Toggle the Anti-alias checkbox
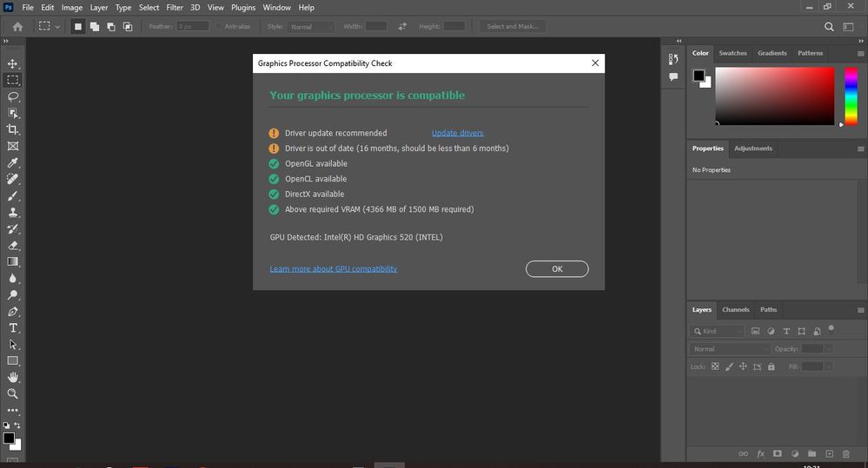The image size is (868, 468). pyautogui.click(x=219, y=27)
